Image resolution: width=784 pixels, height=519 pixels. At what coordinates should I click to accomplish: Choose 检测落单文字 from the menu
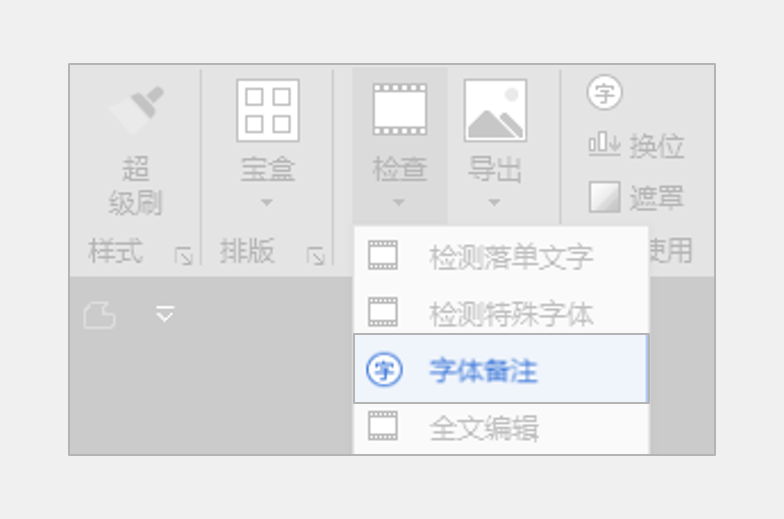[502, 256]
